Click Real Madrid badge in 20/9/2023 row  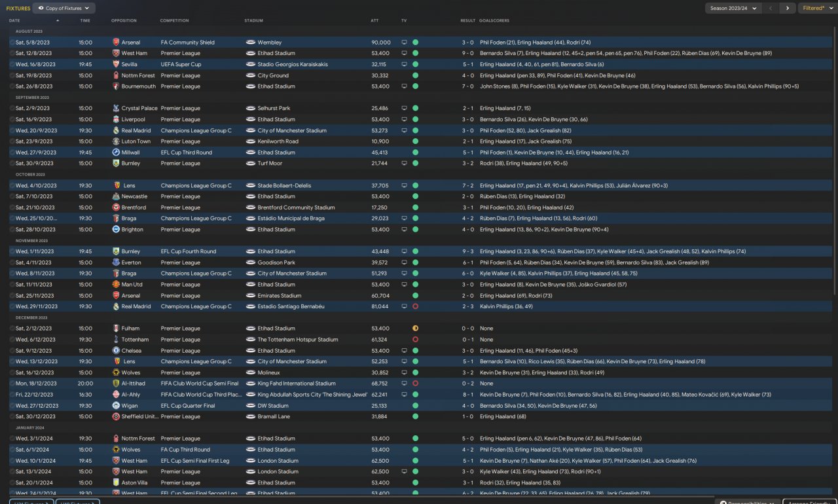pos(116,130)
